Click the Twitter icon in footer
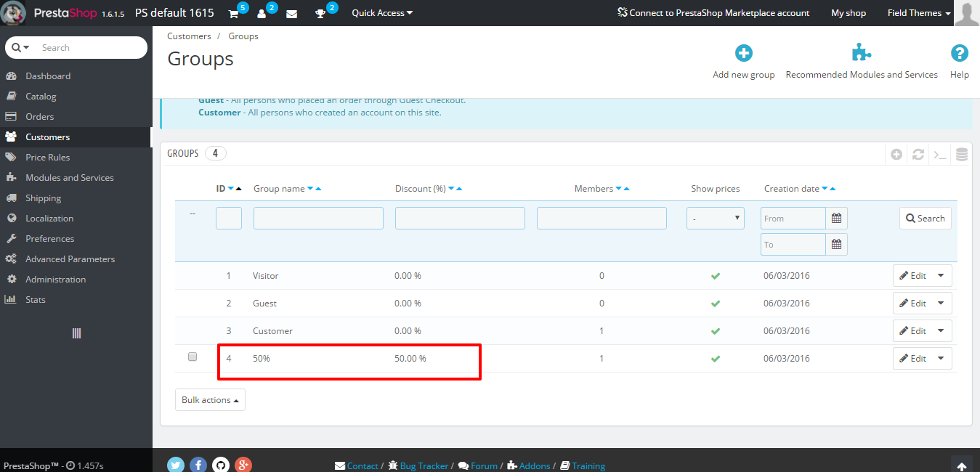The image size is (980, 472). tap(176, 465)
